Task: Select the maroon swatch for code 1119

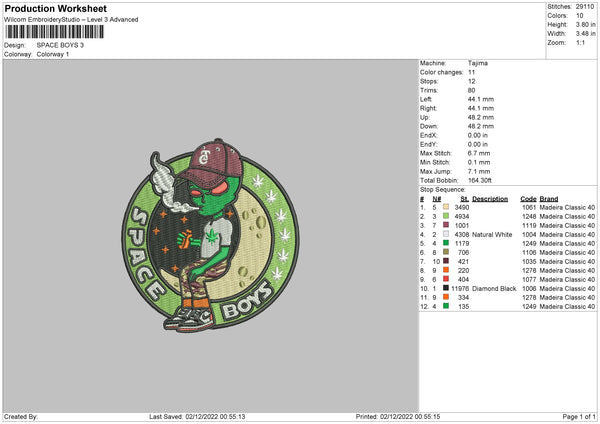Action: [x=446, y=225]
